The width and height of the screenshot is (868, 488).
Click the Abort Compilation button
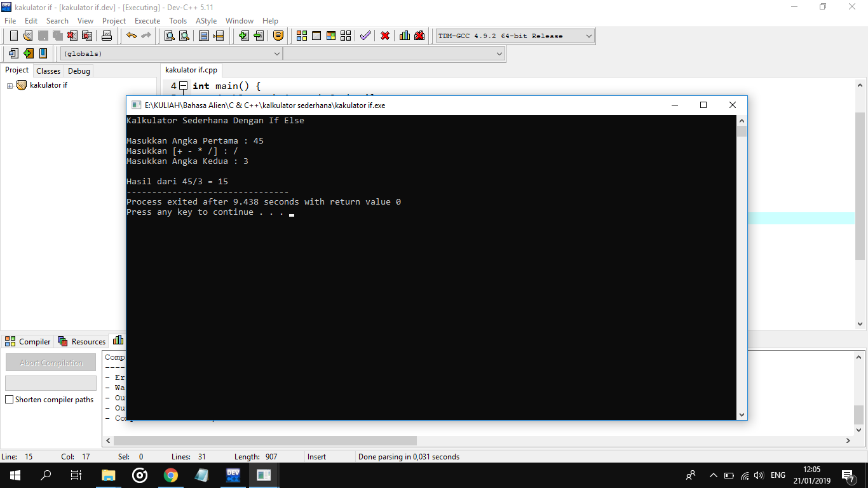point(50,362)
